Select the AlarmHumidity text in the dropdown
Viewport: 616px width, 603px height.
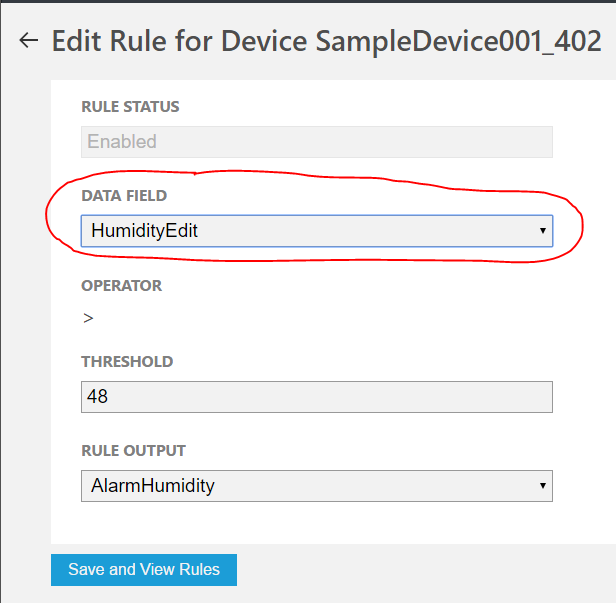point(152,487)
